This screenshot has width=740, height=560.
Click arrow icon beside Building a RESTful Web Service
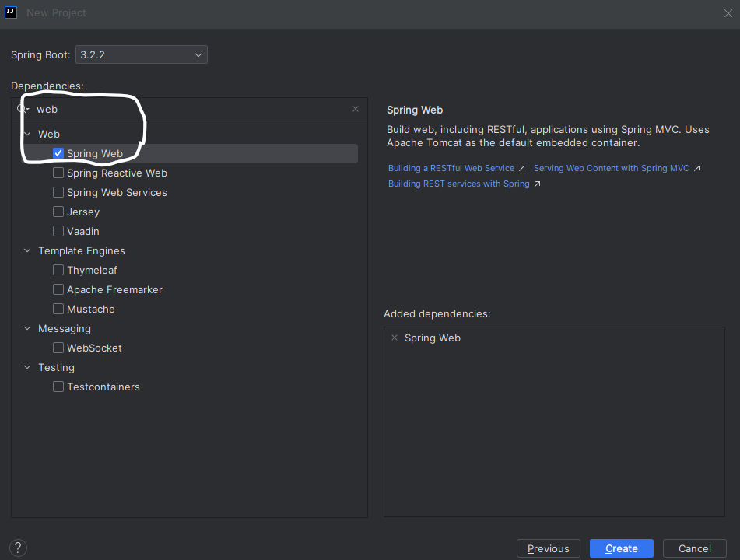pyautogui.click(x=521, y=169)
